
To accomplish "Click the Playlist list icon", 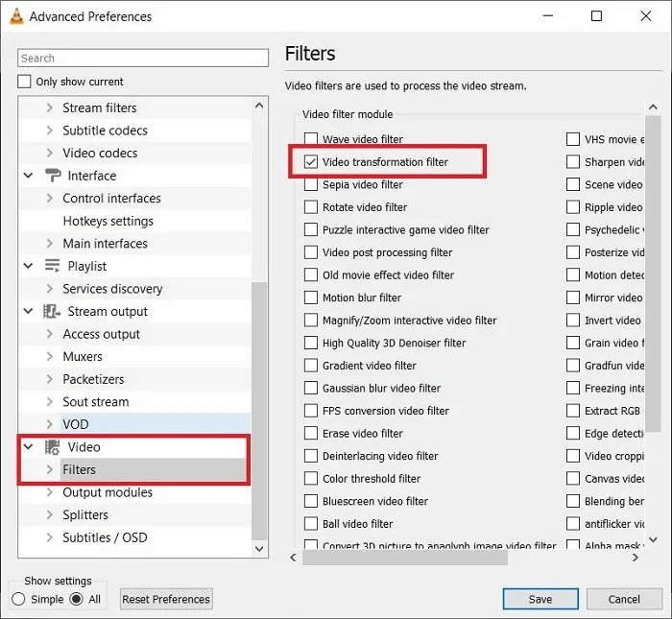I will pos(52,266).
